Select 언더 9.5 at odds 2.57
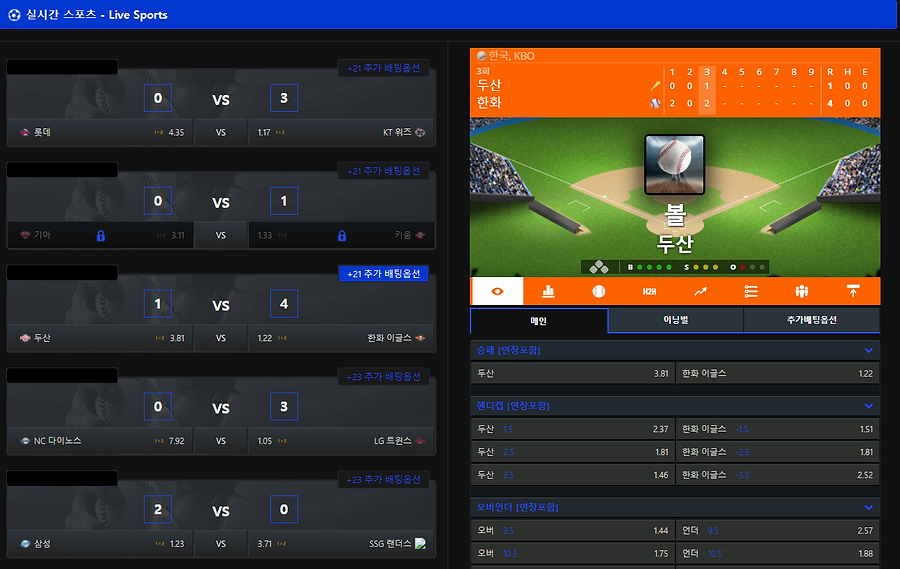 click(x=778, y=531)
